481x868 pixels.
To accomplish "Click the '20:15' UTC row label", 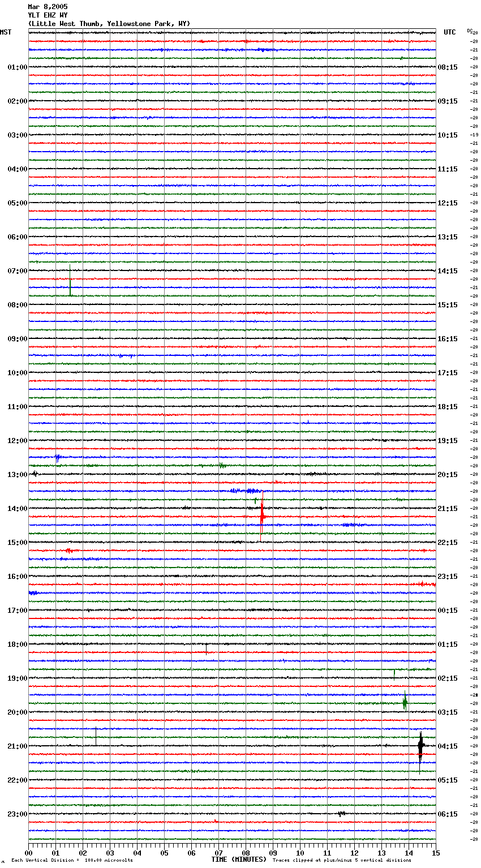I will click(x=448, y=475).
